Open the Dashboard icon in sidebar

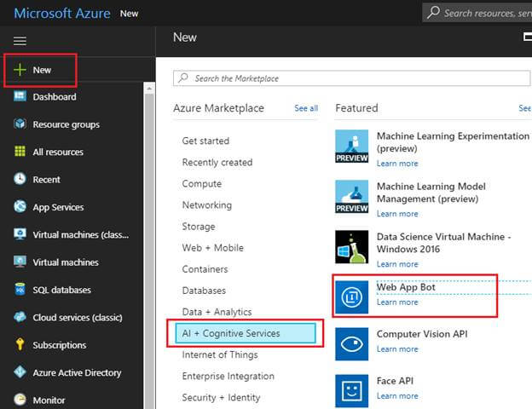(x=20, y=96)
